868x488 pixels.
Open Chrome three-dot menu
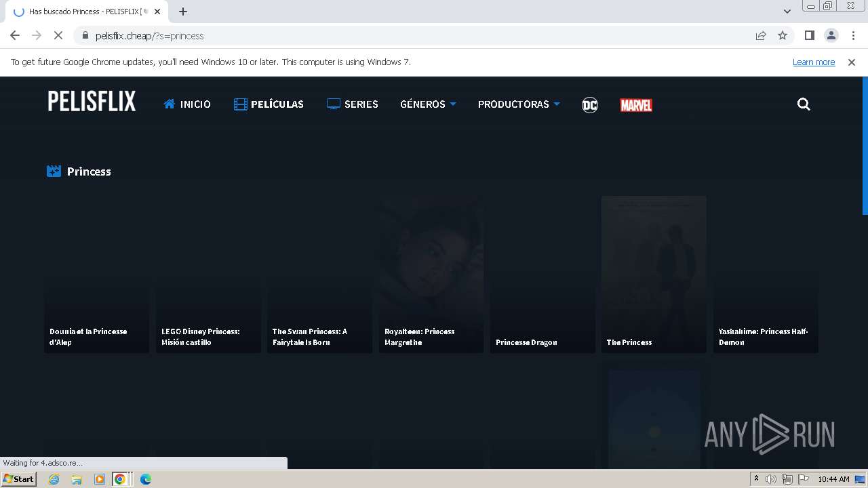click(x=852, y=35)
